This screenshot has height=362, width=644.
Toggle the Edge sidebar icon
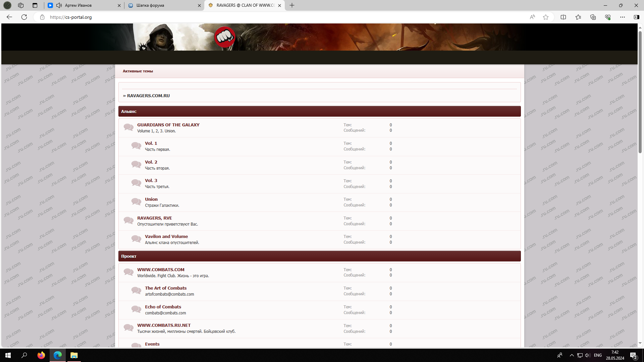pyautogui.click(x=637, y=17)
